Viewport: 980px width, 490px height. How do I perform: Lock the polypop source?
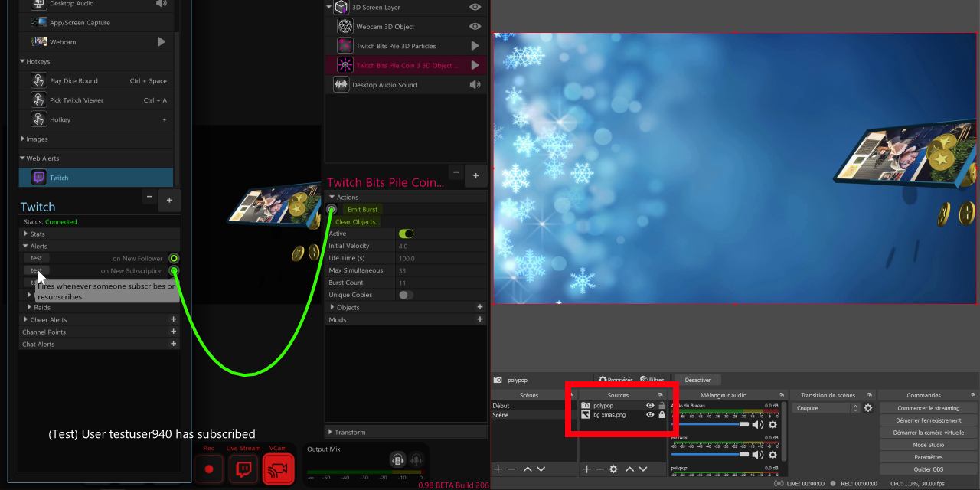coord(661,406)
